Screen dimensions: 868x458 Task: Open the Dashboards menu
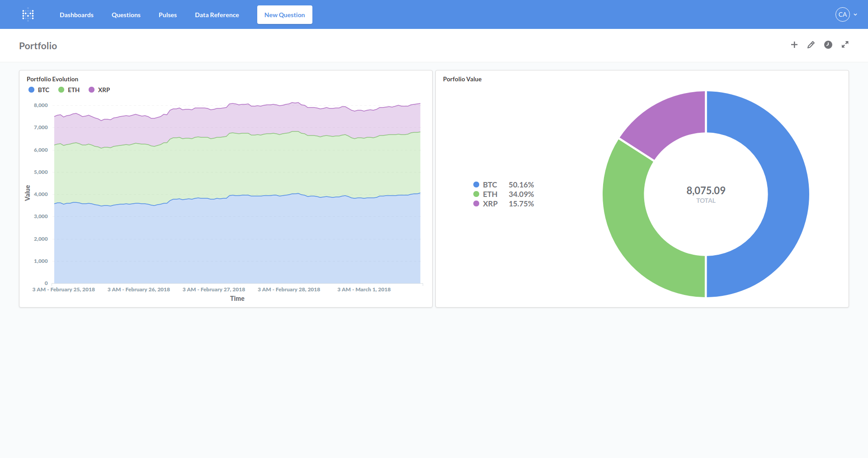[76, 15]
